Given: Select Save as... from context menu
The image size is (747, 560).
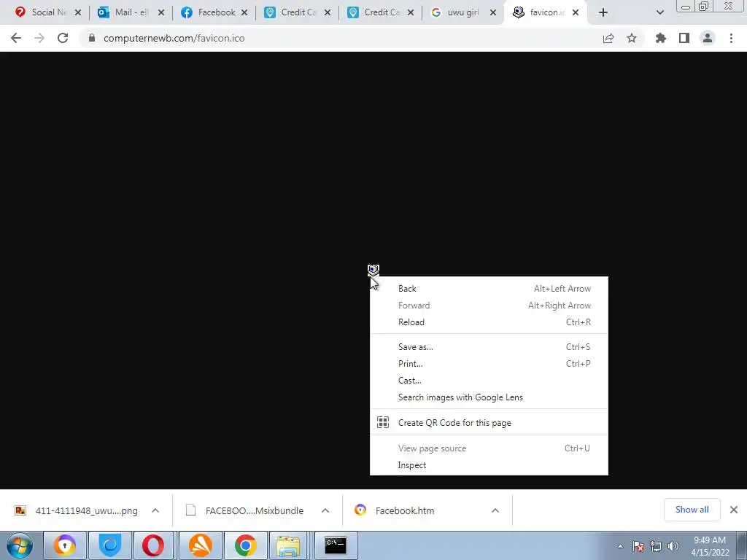Looking at the screenshot, I should pos(489,346).
